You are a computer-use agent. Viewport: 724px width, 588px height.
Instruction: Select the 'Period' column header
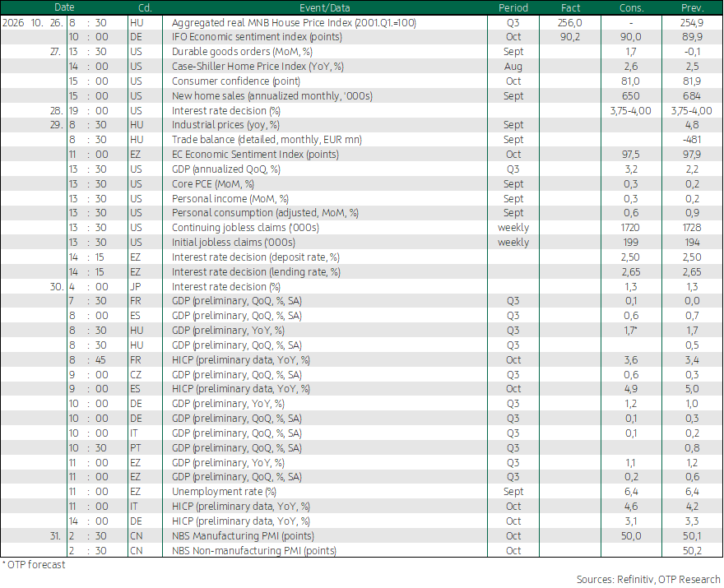(x=513, y=8)
